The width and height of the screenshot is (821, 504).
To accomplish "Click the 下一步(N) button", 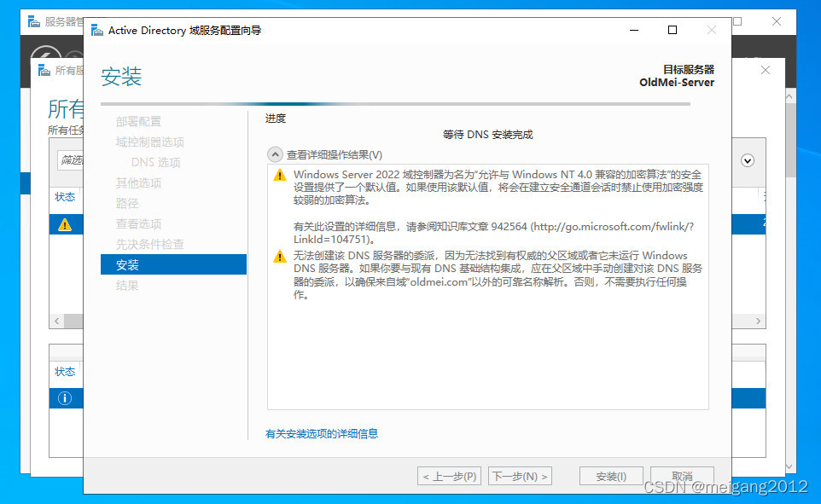I will click(x=520, y=476).
